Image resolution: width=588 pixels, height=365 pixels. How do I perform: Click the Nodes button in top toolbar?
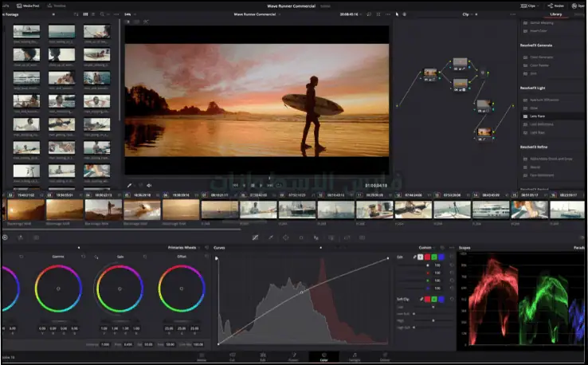click(x=558, y=5)
